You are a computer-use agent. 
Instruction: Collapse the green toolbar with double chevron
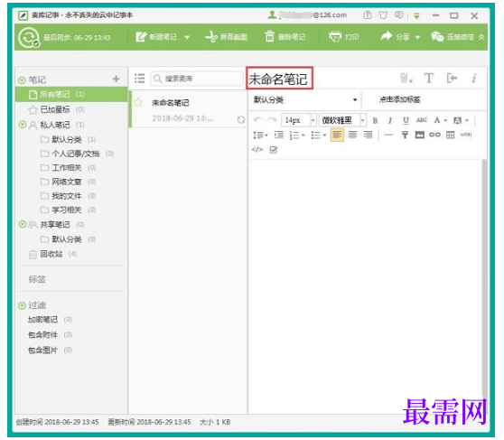tap(481, 37)
